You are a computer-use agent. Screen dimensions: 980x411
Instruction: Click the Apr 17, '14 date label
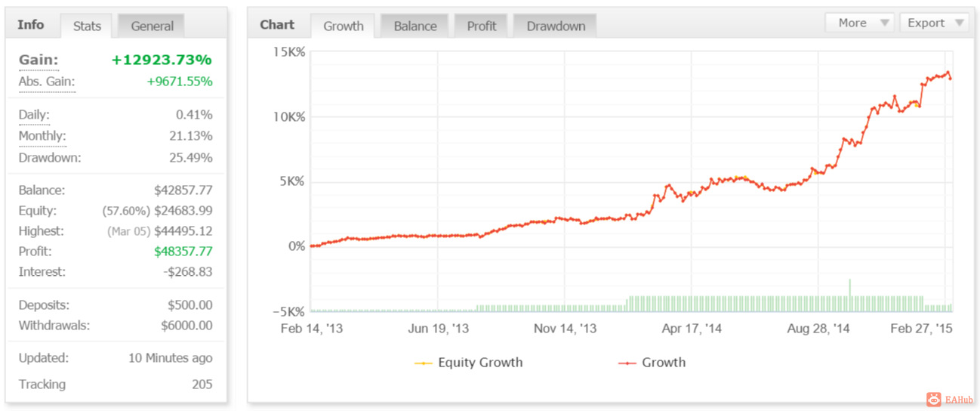(x=692, y=329)
